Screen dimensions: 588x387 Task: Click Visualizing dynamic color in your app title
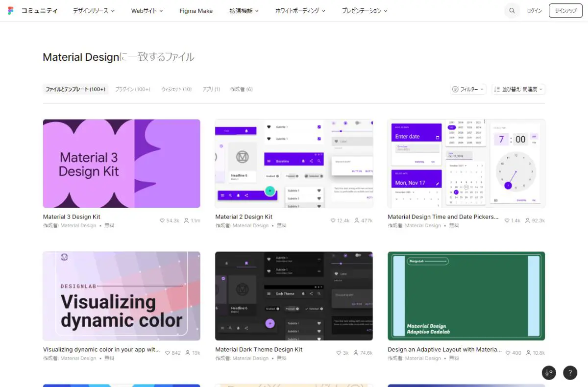point(101,350)
